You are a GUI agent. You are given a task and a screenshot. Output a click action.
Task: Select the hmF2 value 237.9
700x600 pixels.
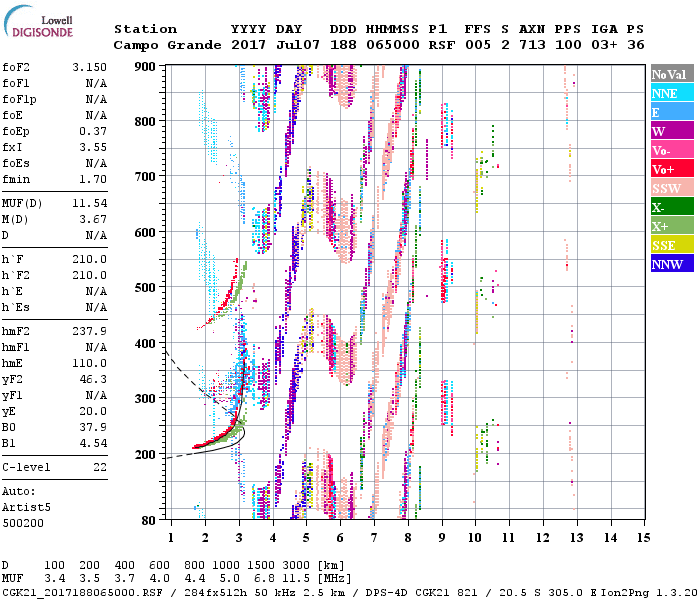pyautogui.click(x=88, y=331)
